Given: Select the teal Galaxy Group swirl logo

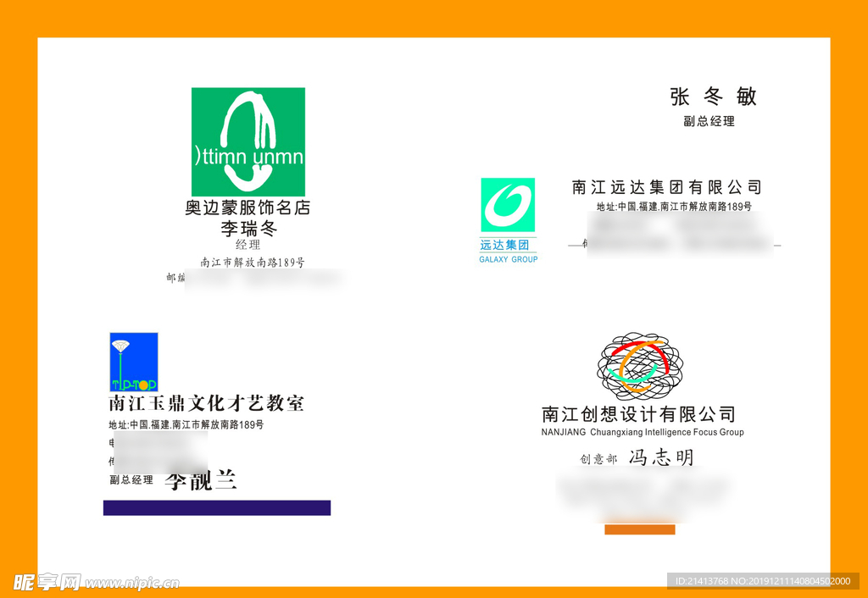Looking at the screenshot, I should [x=508, y=205].
